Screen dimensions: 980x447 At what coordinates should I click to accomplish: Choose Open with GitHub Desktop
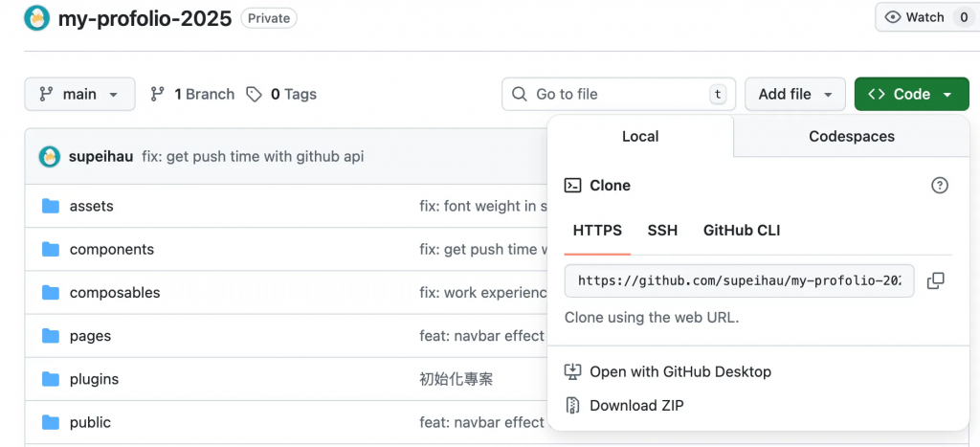679,371
